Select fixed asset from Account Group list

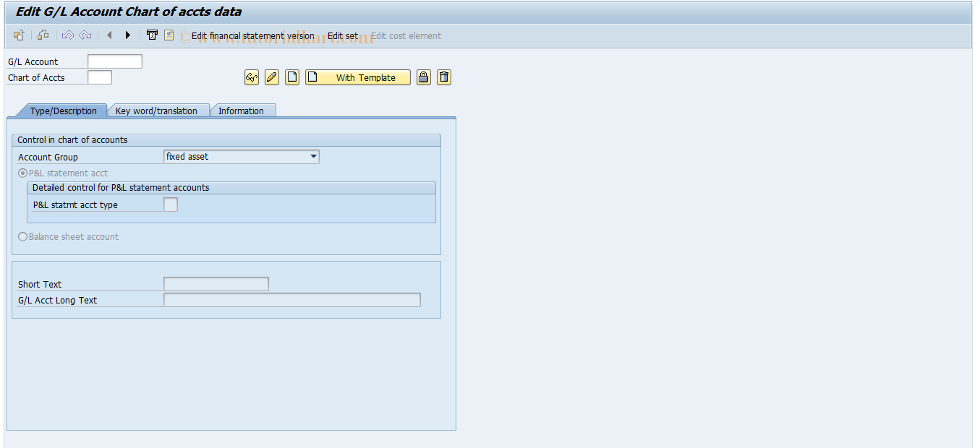(x=217, y=156)
